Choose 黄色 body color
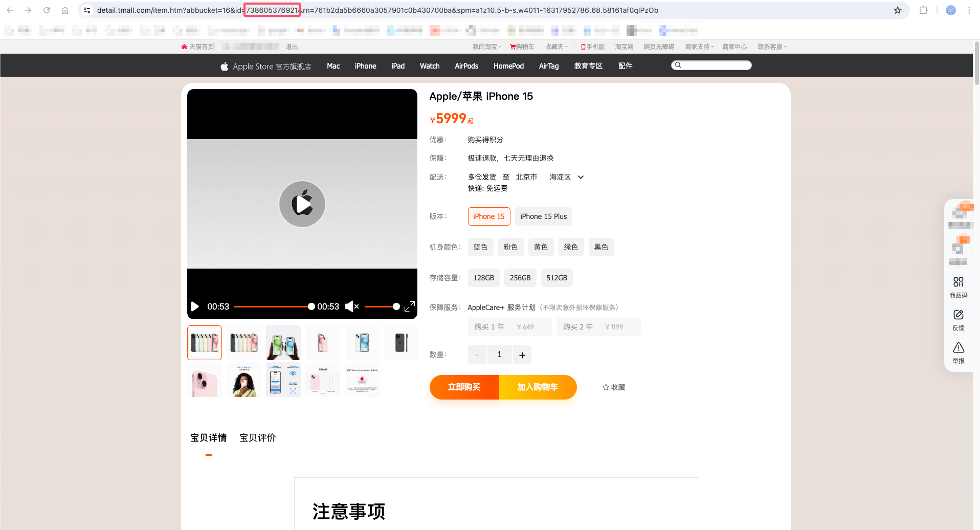The image size is (980, 530). point(541,247)
